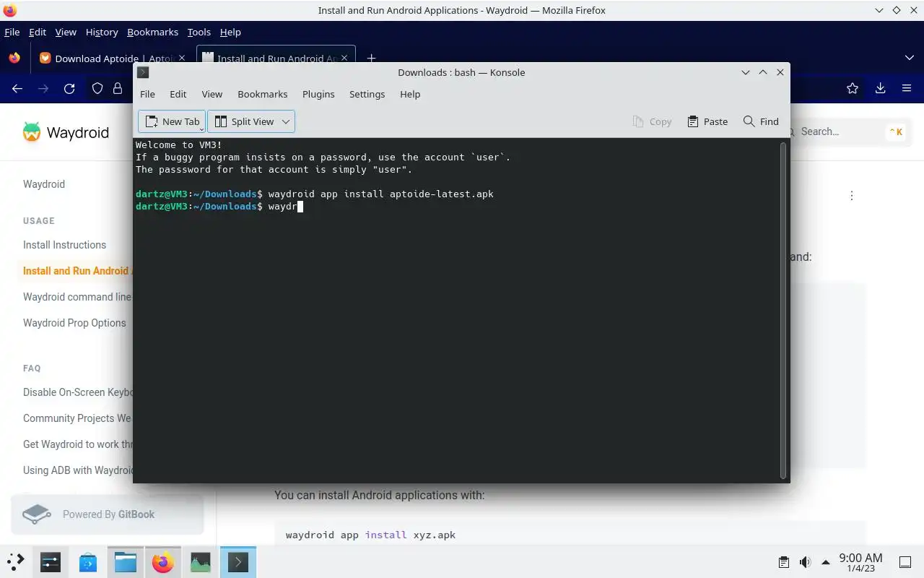Open Firefox History menu
The image size is (924, 578).
102,32
